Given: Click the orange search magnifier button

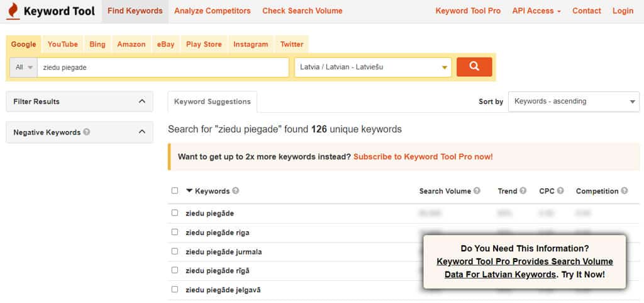Looking at the screenshot, I should click(474, 67).
